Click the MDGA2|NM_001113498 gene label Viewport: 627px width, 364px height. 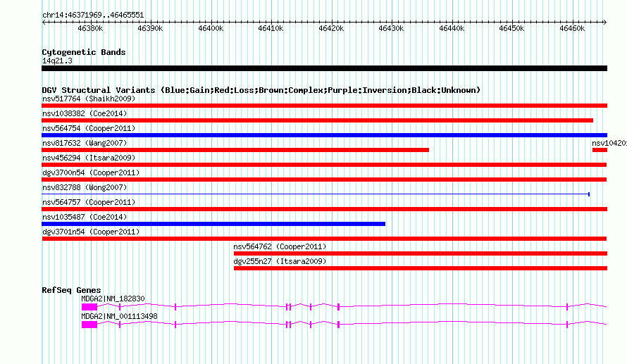click(120, 316)
